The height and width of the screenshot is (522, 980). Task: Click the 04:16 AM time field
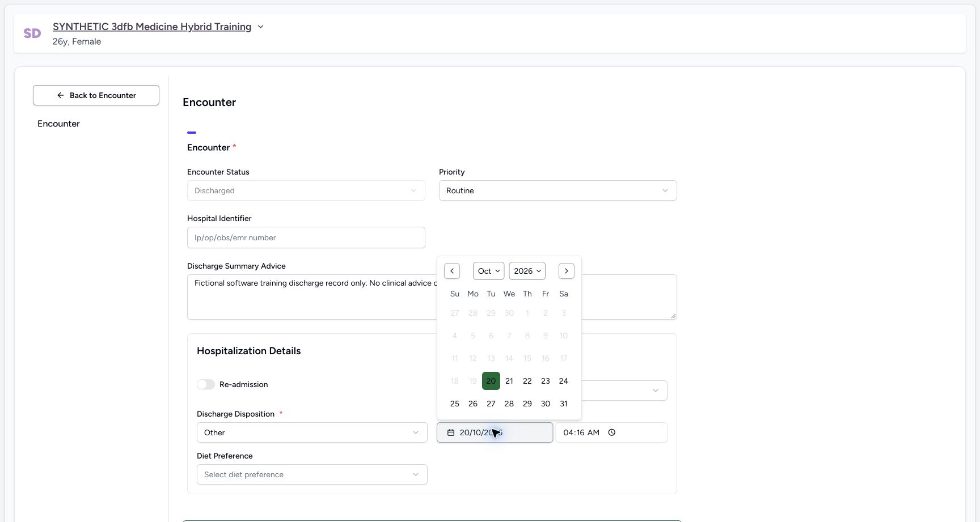(x=611, y=432)
